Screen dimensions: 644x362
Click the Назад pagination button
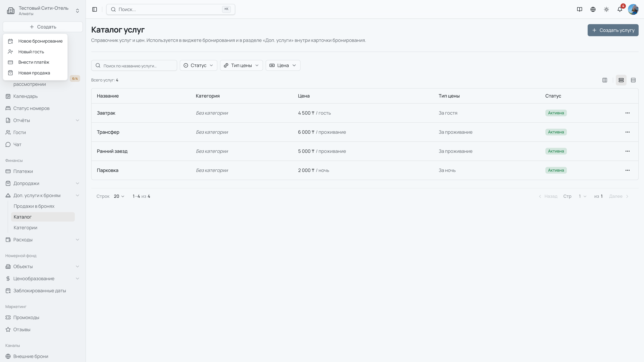548,196
